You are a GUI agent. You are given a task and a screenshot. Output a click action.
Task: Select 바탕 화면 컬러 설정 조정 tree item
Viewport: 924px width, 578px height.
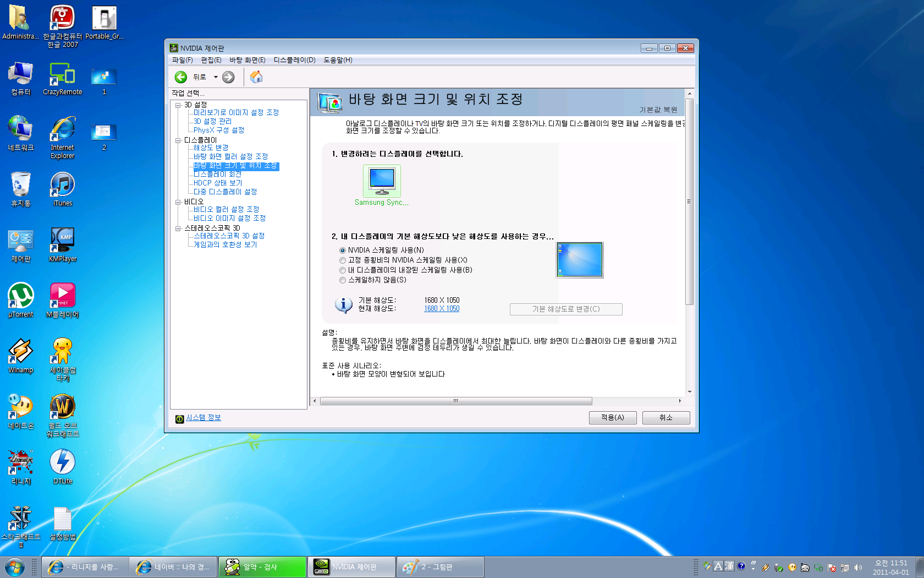click(x=230, y=157)
